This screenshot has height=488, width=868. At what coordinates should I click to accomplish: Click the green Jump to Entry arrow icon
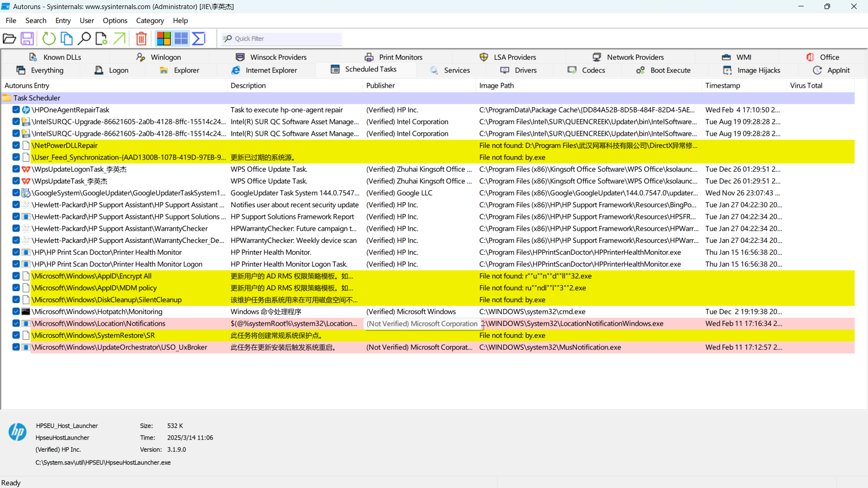pos(119,38)
